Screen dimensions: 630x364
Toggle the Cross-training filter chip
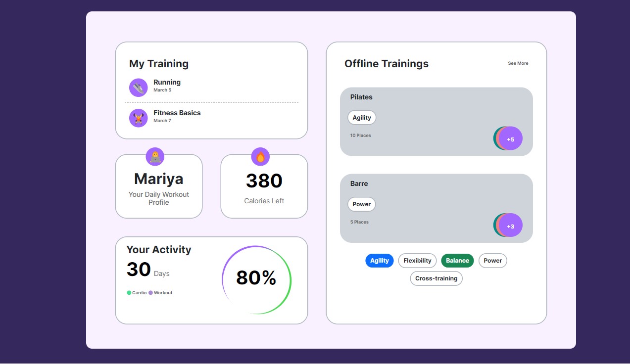coord(436,278)
